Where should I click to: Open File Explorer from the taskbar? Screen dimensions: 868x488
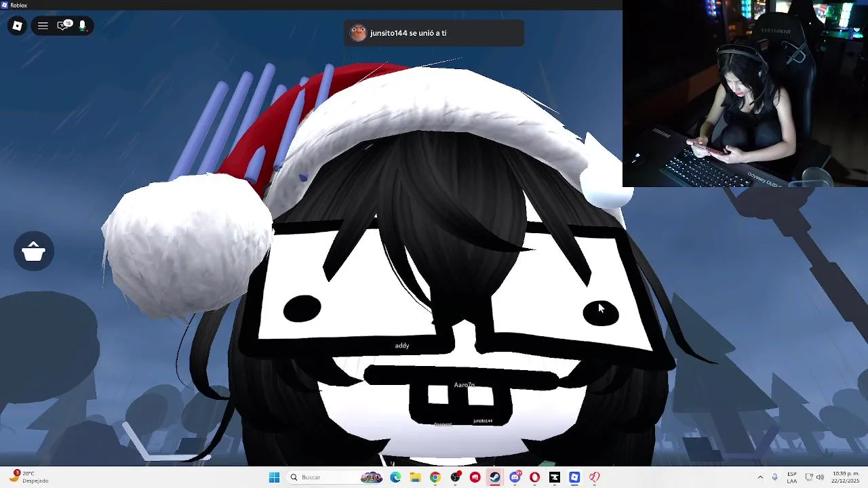click(415, 477)
